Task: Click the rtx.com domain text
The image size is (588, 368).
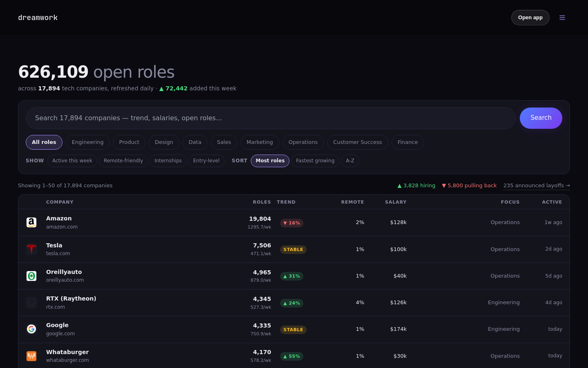Action: click(x=56, y=307)
